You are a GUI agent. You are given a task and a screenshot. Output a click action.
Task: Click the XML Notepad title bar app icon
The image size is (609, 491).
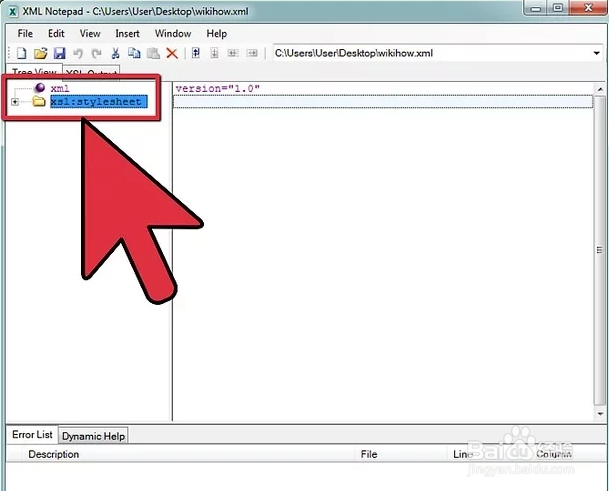(x=13, y=12)
